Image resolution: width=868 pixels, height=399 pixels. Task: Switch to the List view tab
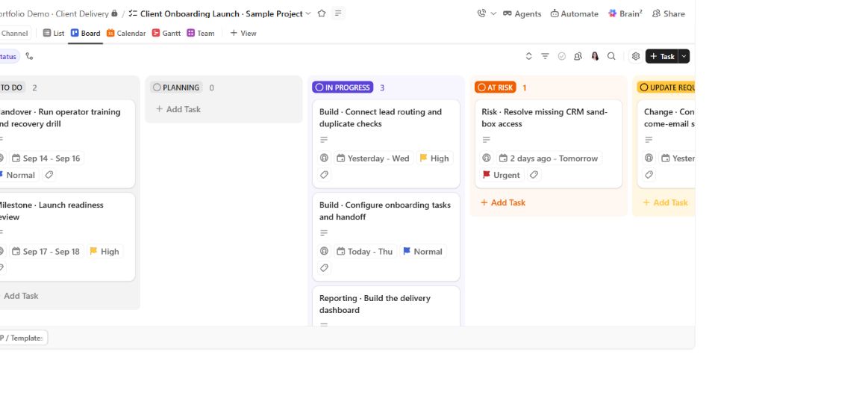pos(54,33)
